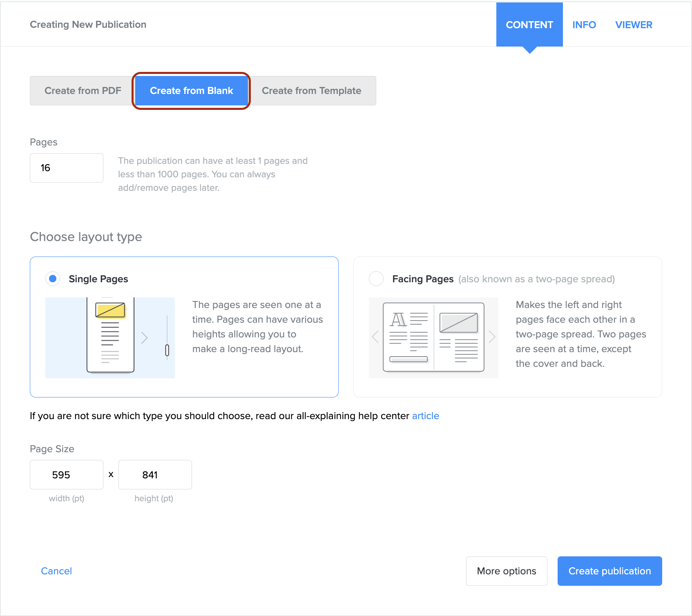Click the scroll handle in Single Pages preview
Image resolution: width=692 pixels, height=616 pixels.
pyautogui.click(x=167, y=350)
